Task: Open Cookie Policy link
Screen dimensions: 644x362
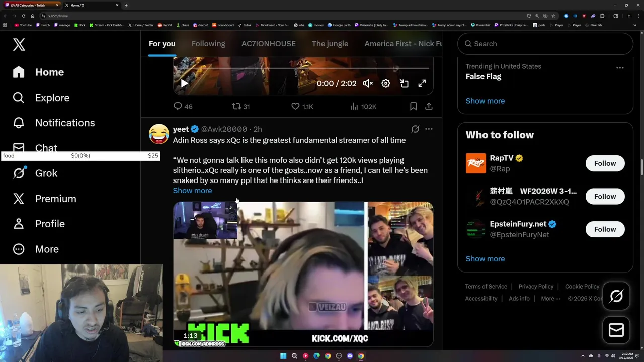Action: point(582,287)
